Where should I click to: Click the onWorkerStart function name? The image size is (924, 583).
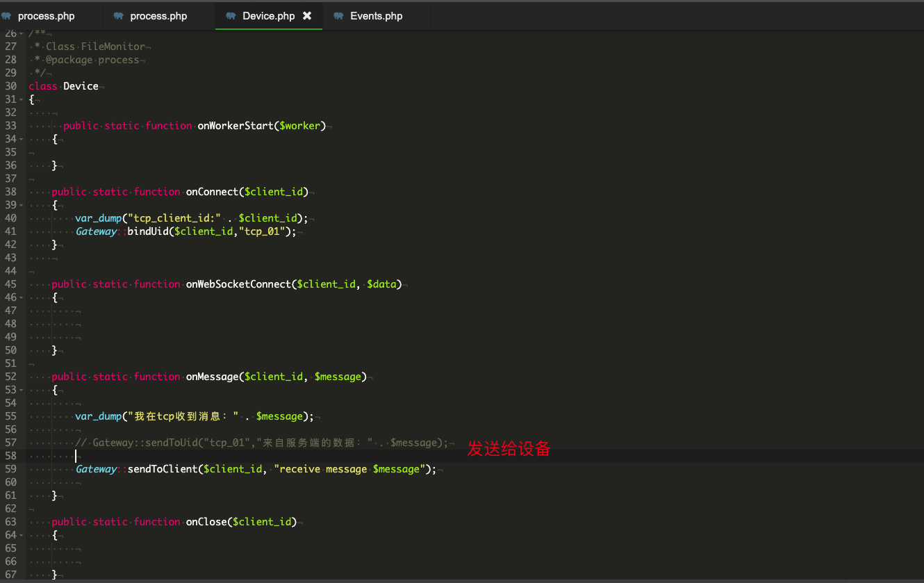236,126
